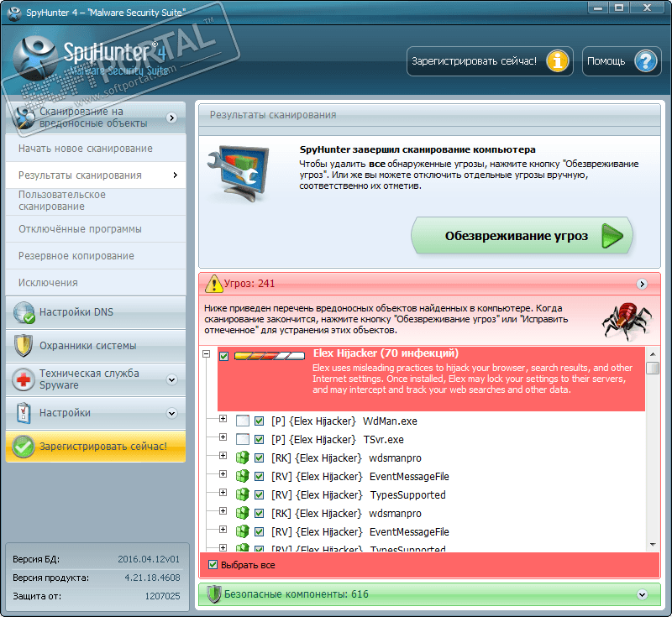Expand the Безопасные компоненты section chevron
This screenshot has height=617, width=672.
click(642, 594)
